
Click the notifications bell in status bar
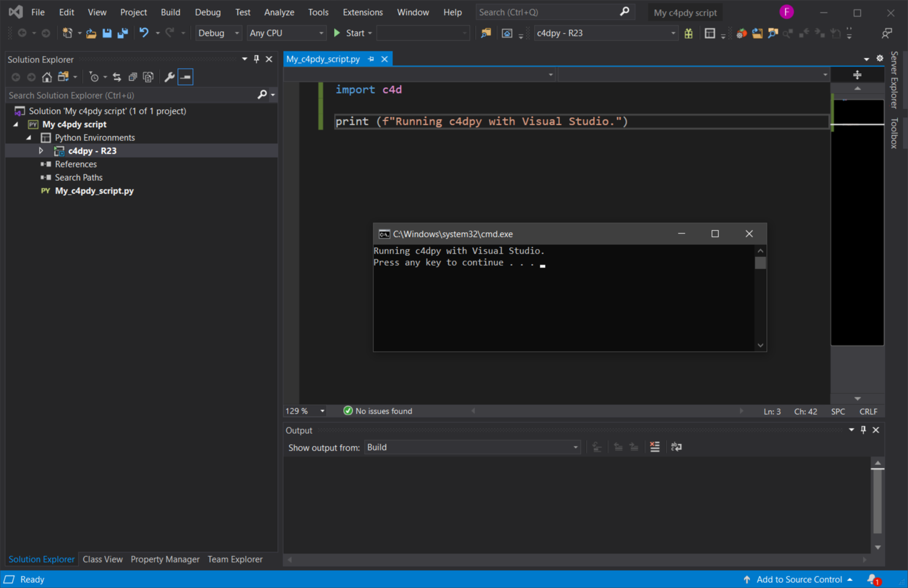click(x=872, y=579)
